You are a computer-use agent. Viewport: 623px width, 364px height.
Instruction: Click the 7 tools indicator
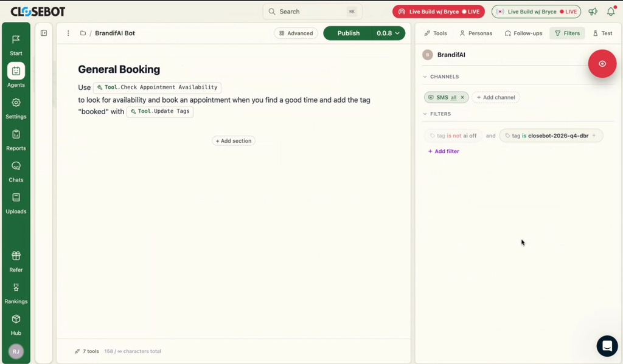pos(87,351)
